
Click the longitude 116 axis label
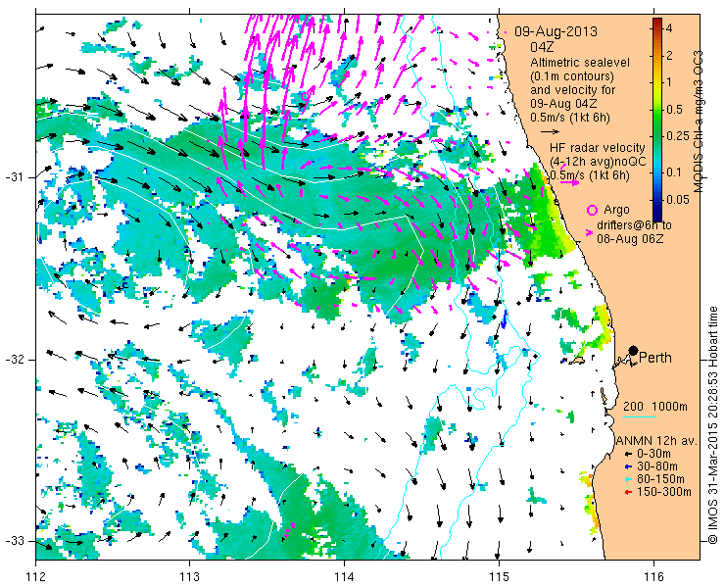coord(653,577)
